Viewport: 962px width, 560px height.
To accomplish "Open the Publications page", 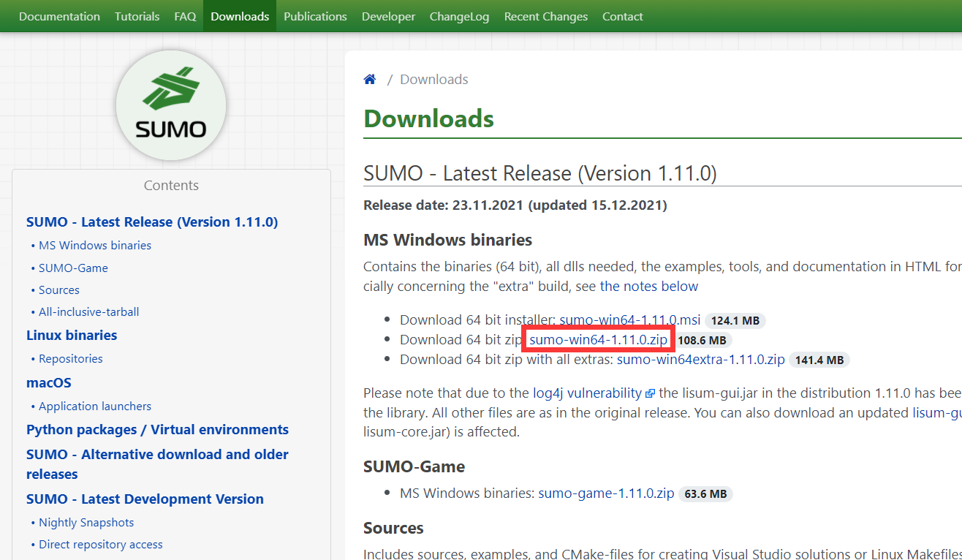I will (315, 16).
